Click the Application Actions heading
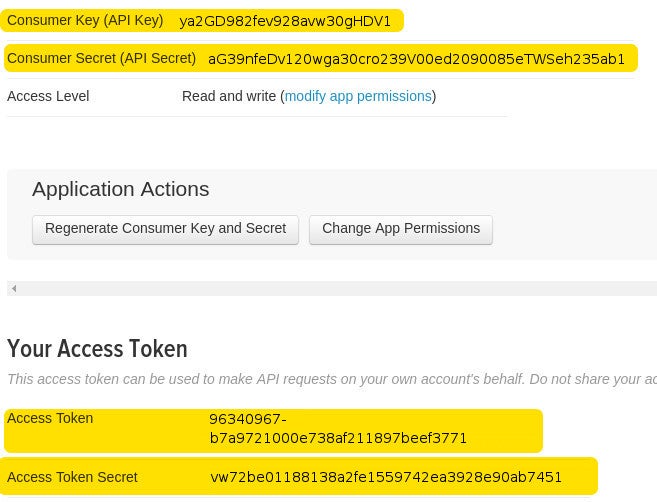This screenshot has width=657, height=502. [x=120, y=189]
